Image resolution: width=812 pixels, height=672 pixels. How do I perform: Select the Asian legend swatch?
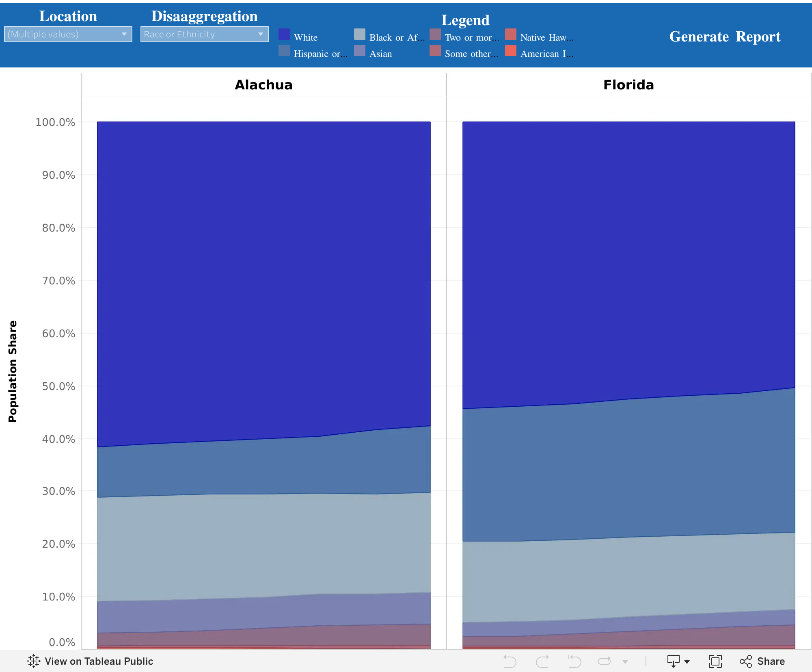point(360,50)
